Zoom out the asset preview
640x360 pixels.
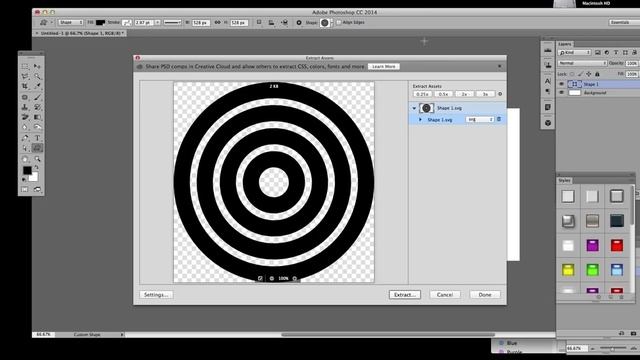point(271,278)
